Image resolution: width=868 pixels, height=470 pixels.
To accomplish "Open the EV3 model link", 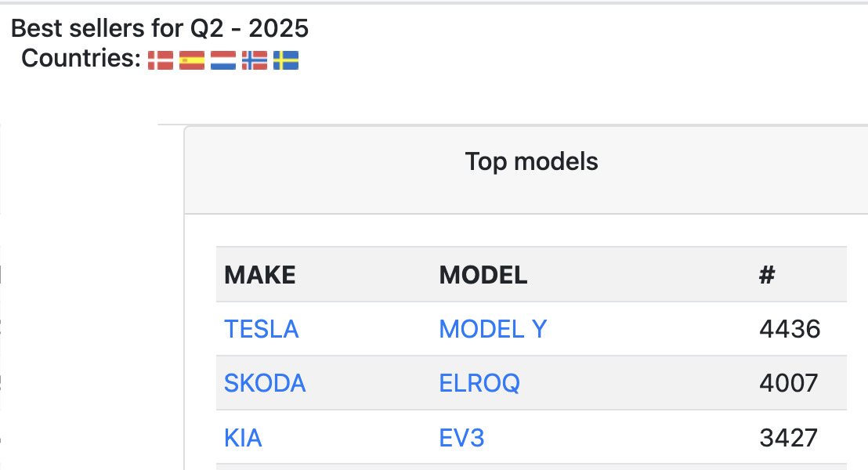I will pyautogui.click(x=461, y=438).
